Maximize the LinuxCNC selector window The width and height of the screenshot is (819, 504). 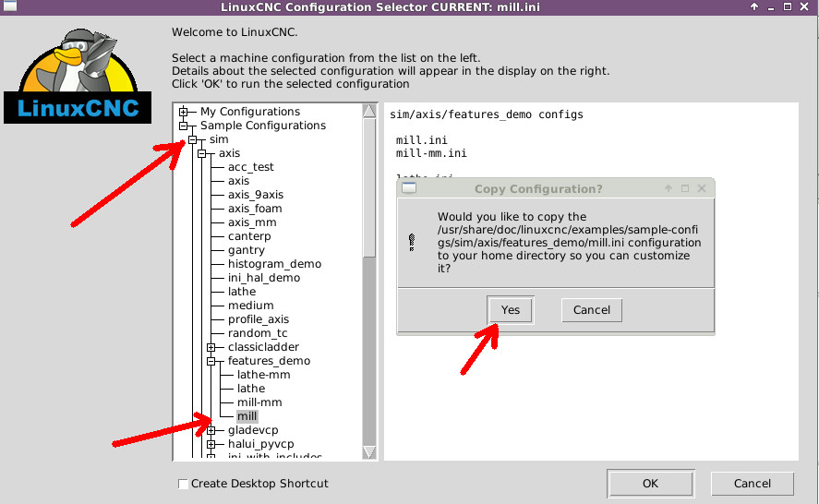787,6
